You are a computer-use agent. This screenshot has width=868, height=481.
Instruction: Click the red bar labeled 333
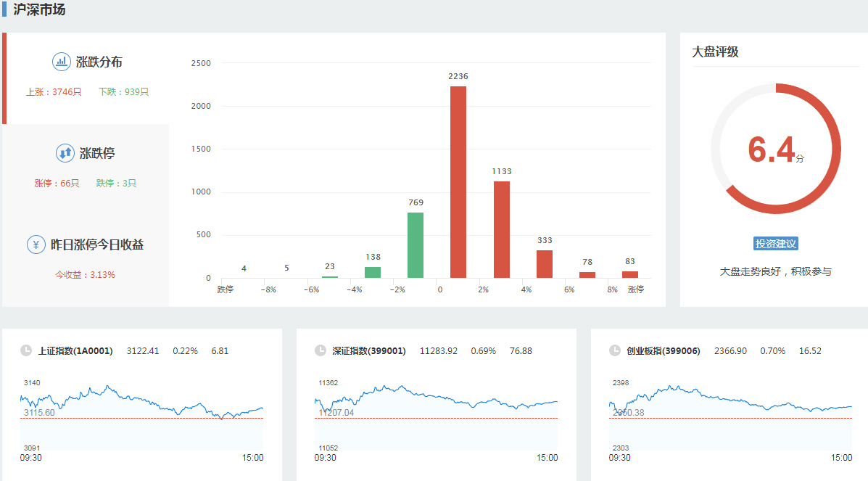click(x=545, y=264)
